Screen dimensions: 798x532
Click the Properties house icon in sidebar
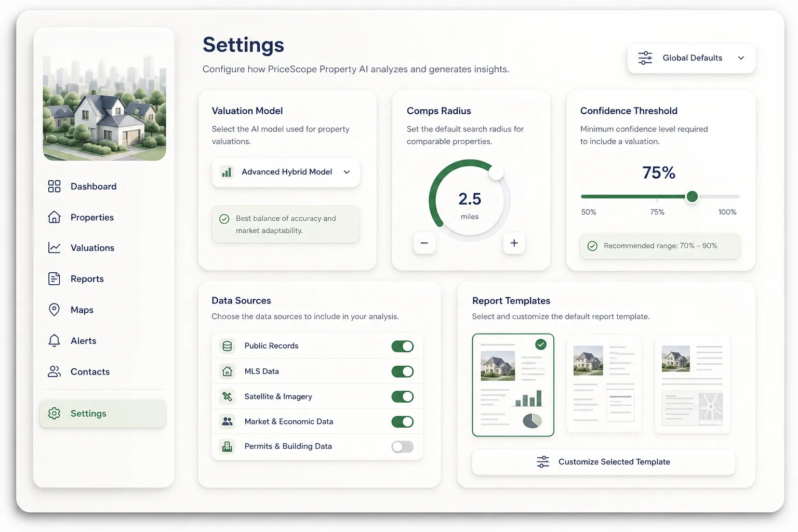point(54,217)
